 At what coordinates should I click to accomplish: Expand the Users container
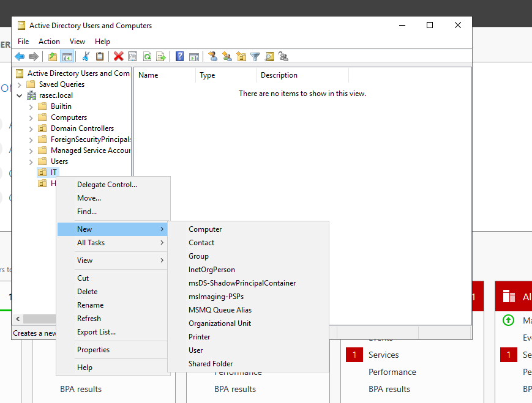click(x=31, y=161)
